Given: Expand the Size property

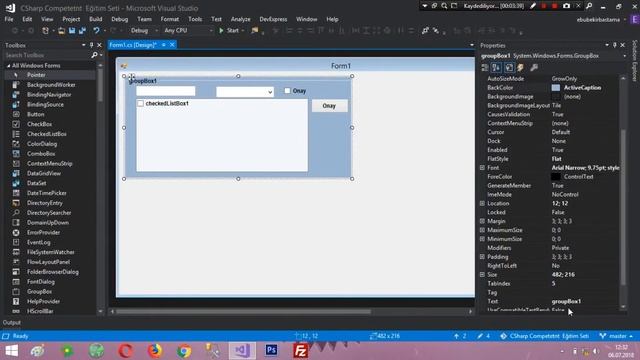Looking at the screenshot, I should [x=482, y=275].
